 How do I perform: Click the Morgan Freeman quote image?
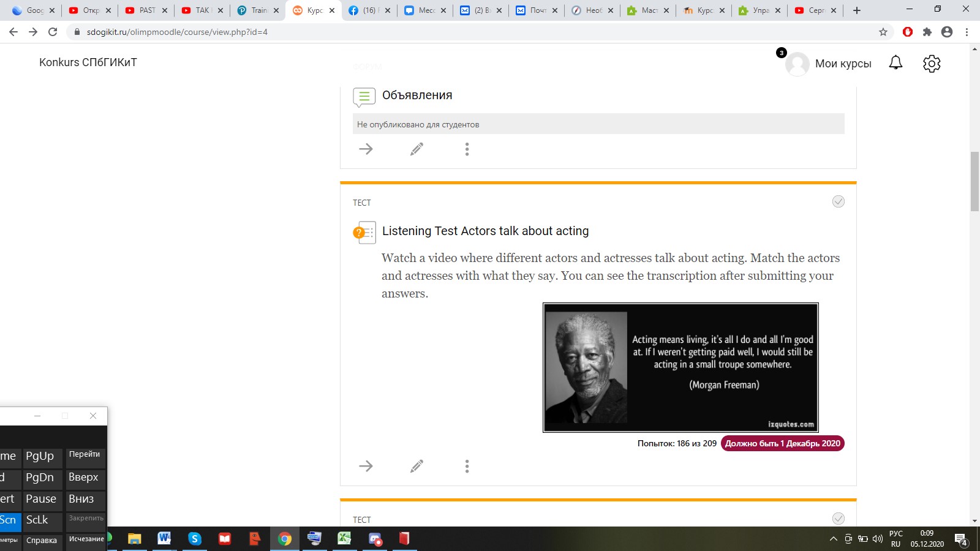coord(680,367)
